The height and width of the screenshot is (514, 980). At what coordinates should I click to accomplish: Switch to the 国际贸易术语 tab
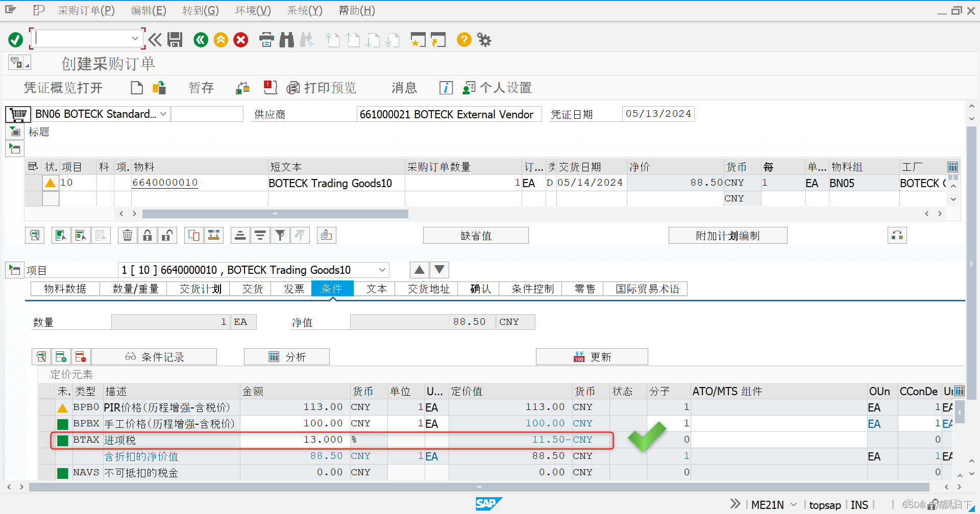pyautogui.click(x=647, y=289)
